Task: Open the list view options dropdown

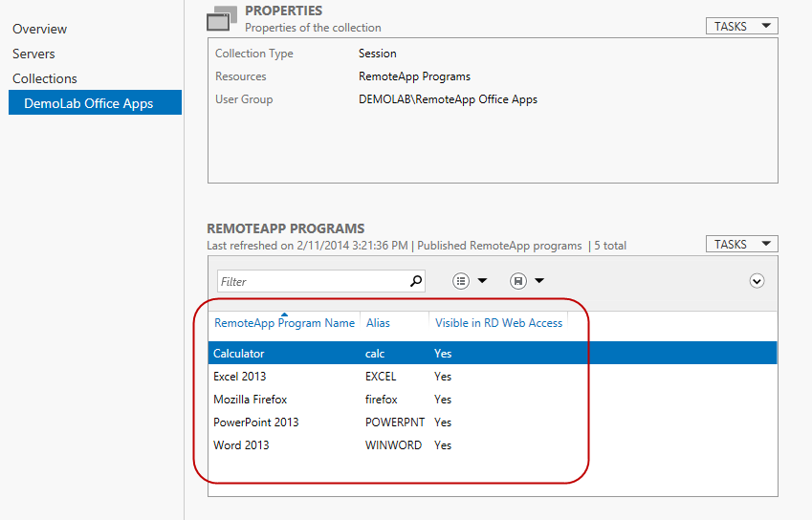Action: coord(470,281)
